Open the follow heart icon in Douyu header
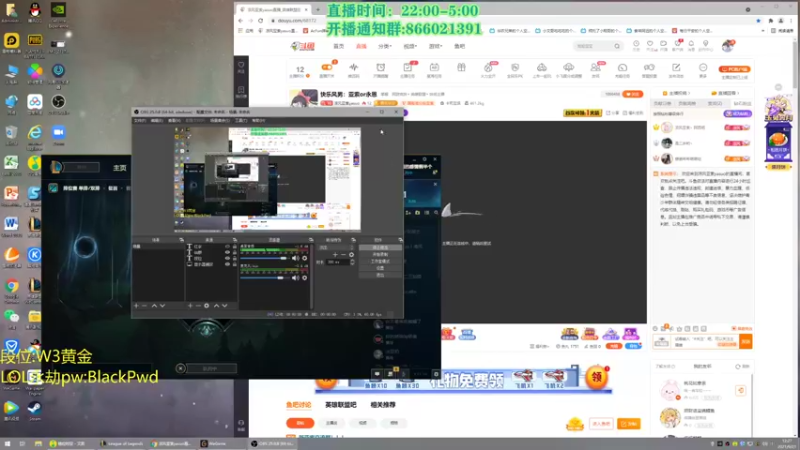The height and width of the screenshot is (450, 800). pos(649,44)
